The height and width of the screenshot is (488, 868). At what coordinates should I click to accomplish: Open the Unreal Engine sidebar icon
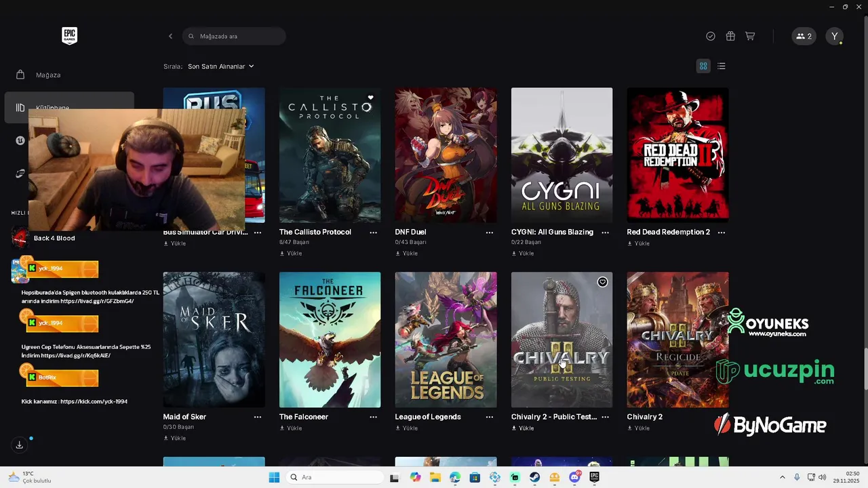(20, 141)
